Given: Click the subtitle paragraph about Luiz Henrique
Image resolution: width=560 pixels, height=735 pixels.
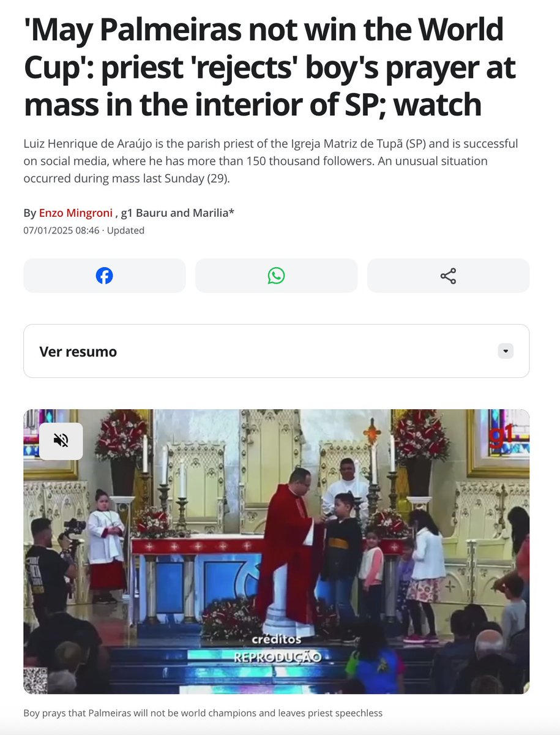Looking at the screenshot, I should (271, 161).
